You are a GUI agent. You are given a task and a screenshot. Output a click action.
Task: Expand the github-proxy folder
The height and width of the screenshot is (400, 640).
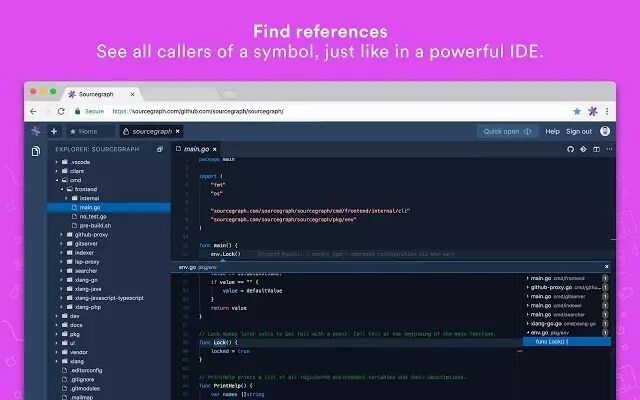pos(62,235)
